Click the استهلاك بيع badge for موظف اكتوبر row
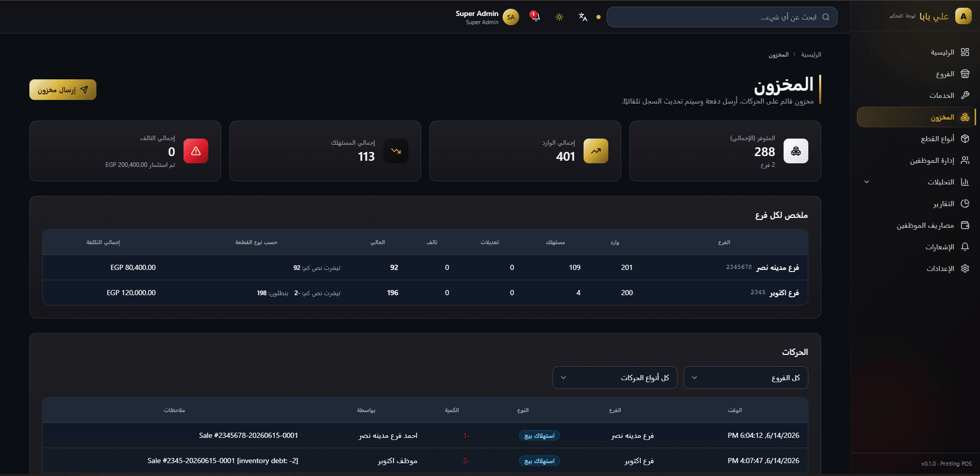 (x=539, y=461)
